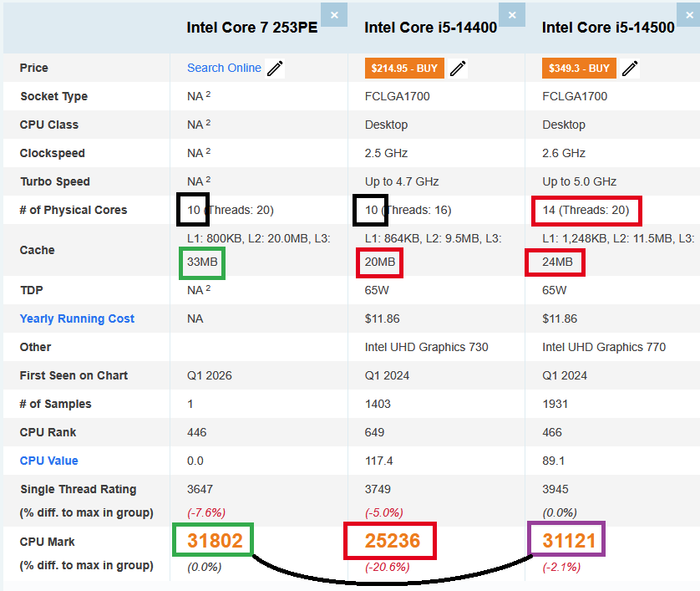Remove Intel Core i5-14500 from comparison
Image resolution: width=700 pixels, height=591 pixels.
(690, 14)
